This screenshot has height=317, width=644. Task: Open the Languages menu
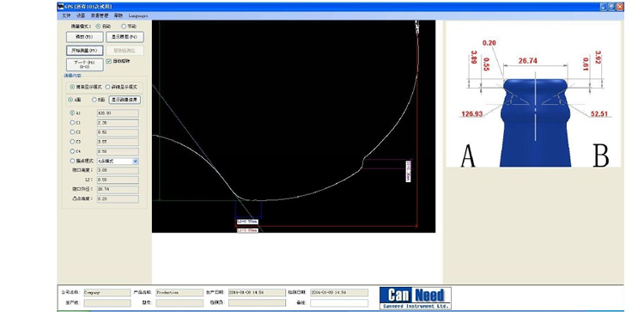point(138,15)
